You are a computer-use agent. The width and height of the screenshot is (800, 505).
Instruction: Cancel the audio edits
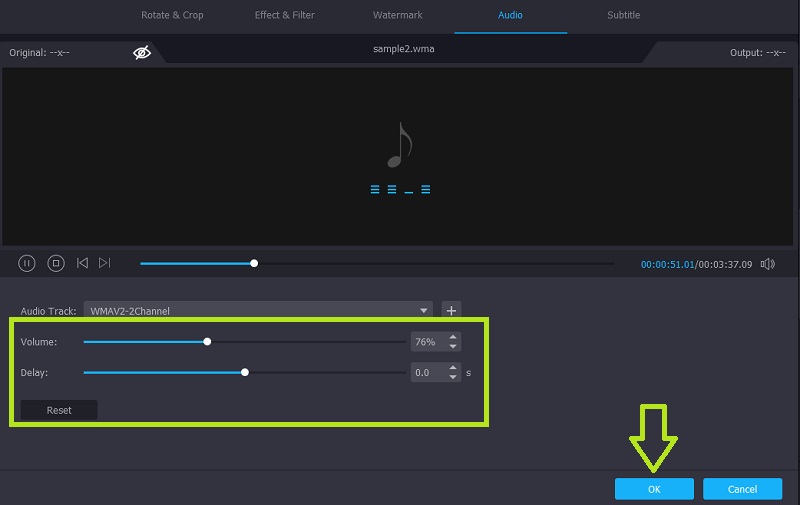tap(742, 489)
